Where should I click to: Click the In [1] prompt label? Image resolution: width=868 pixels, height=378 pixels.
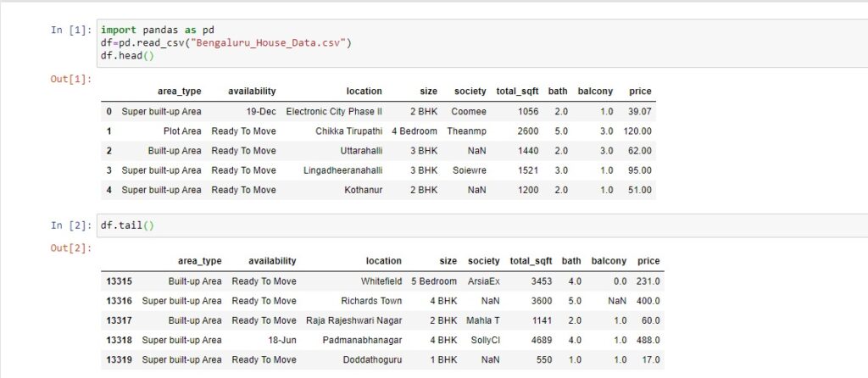tap(71, 30)
